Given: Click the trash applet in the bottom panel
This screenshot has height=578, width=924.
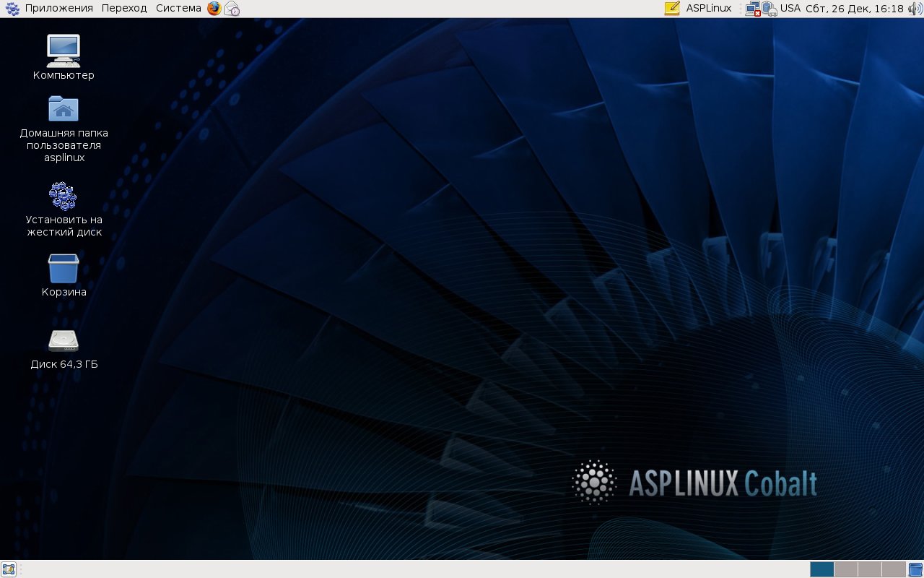Looking at the screenshot, I should click(x=915, y=569).
